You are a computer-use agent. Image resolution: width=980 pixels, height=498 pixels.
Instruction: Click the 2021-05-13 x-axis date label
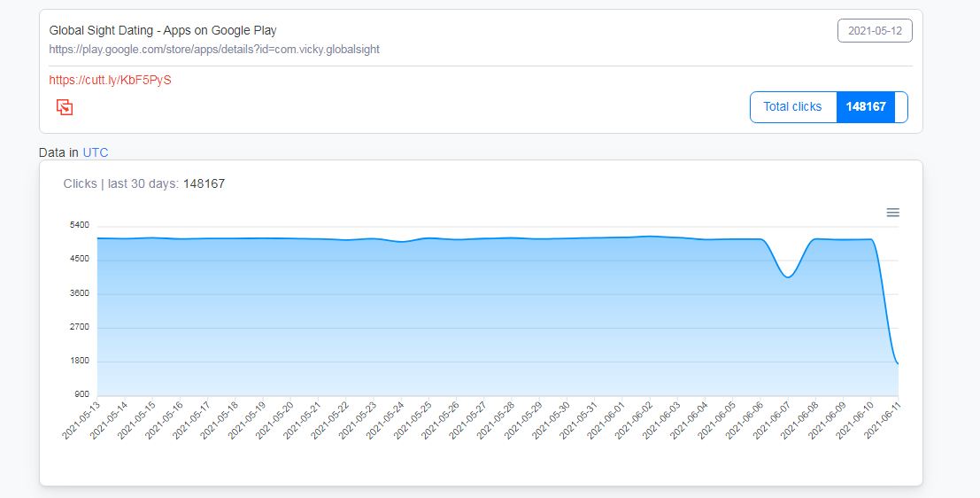pyautogui.click(x=80, y=420)
